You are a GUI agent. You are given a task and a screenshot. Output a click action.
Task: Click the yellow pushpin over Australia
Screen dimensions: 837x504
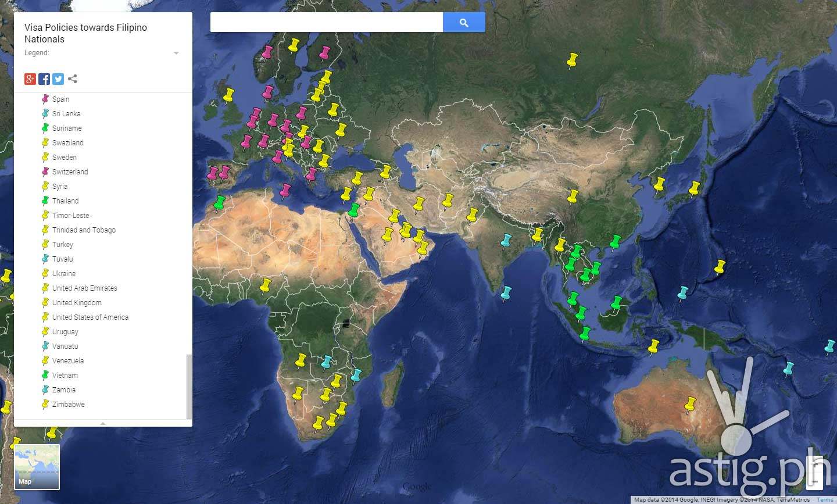(x=689, y=405)
